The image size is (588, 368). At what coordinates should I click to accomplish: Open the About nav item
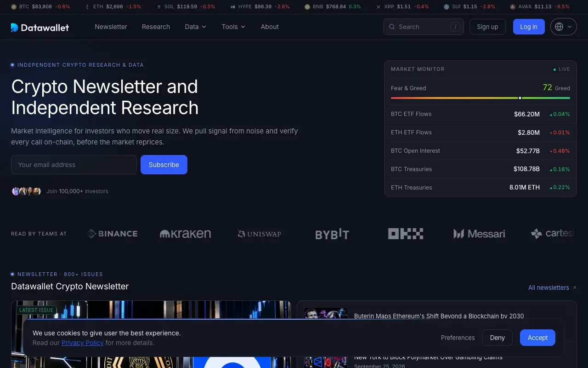click(270, 27)
